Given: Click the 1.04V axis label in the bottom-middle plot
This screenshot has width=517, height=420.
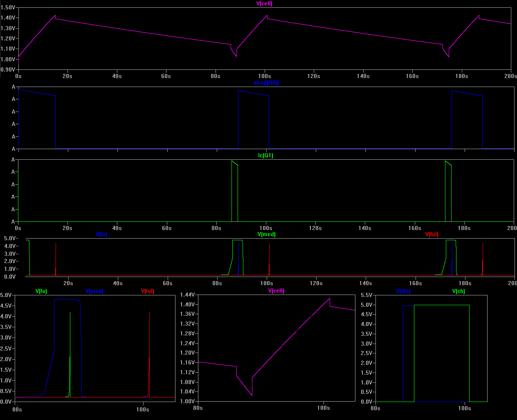Looking at the screenshot, I should click(187, 392).
